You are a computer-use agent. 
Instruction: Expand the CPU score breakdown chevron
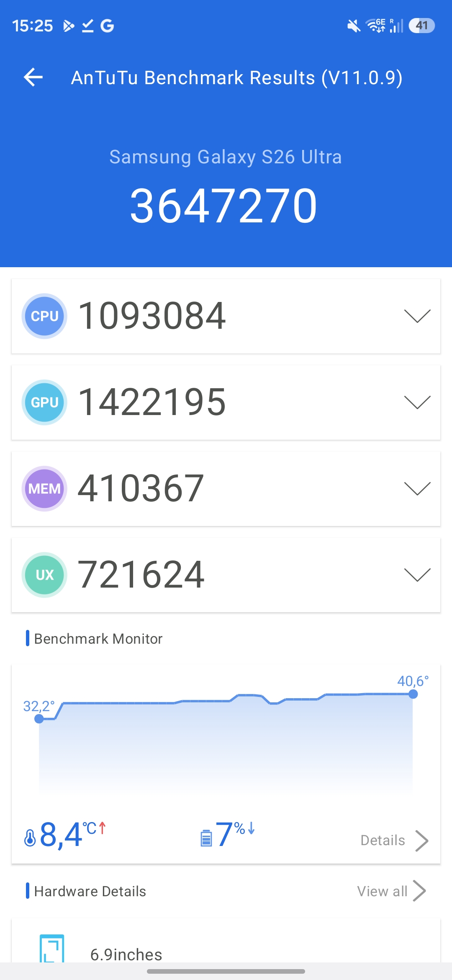417,316
